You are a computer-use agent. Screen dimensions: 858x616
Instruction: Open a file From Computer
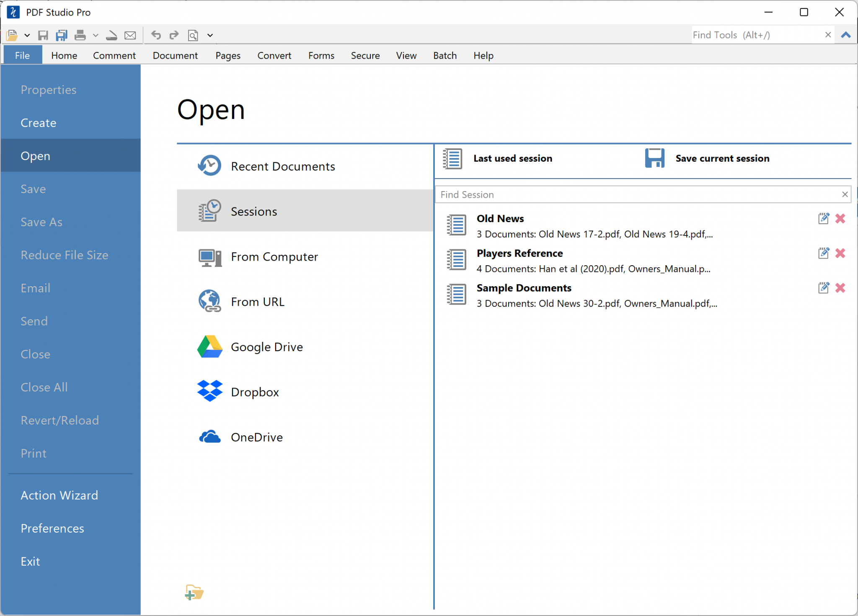click(x=274, y=257)
